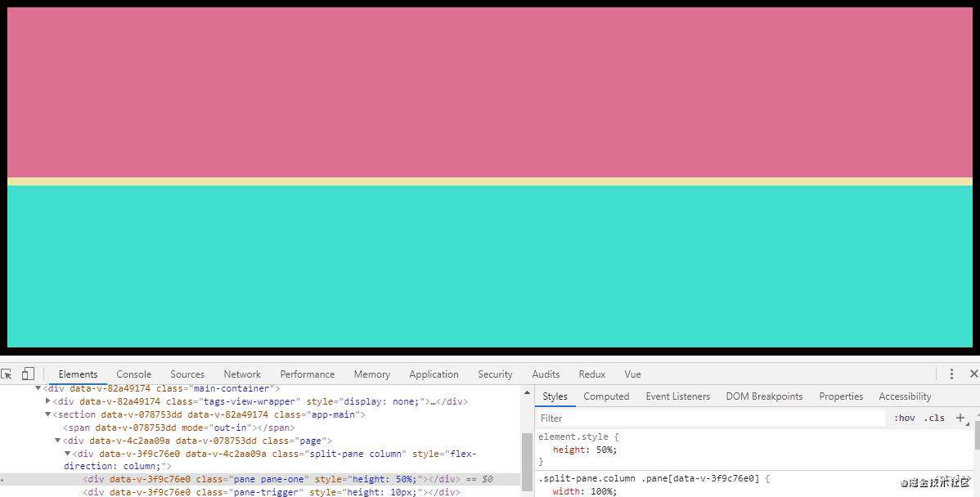Open the Application tab

tap(434, 374)
